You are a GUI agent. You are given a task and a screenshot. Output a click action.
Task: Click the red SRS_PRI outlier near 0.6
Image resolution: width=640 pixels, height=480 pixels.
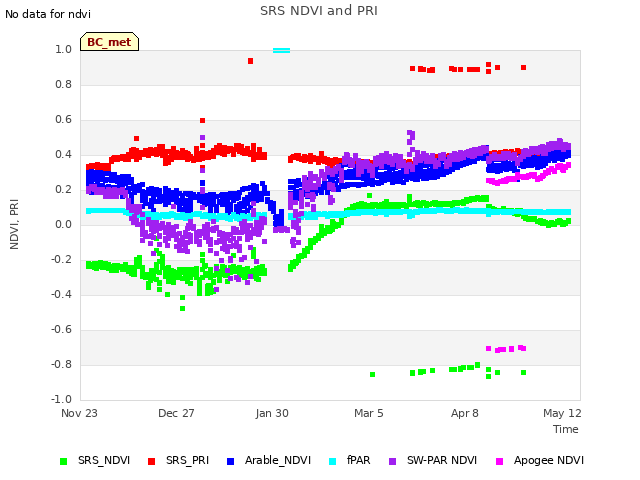(202, 120)
